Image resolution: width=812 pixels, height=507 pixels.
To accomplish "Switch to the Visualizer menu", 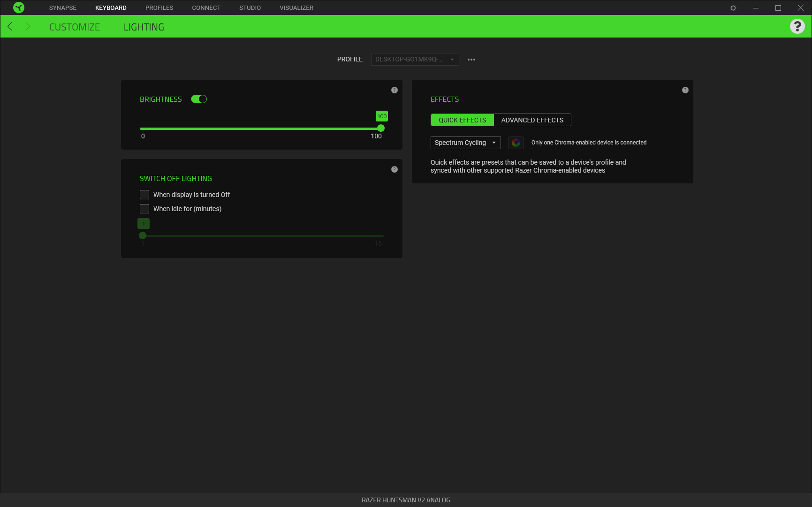I will 296,8.
